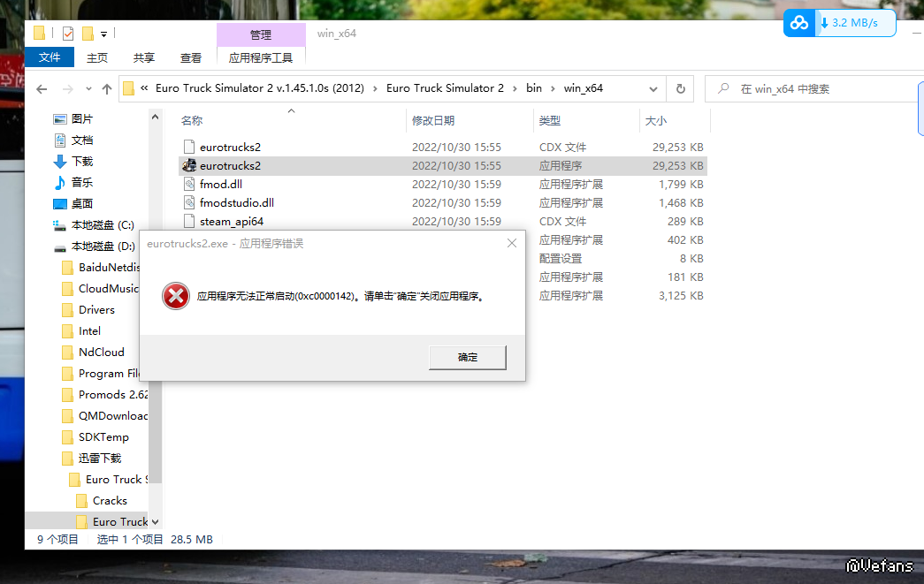Select the eurotrucks2 CDX file icon
Image resolution: width=924 pixels, height=584 pixels.
(189, 147)
